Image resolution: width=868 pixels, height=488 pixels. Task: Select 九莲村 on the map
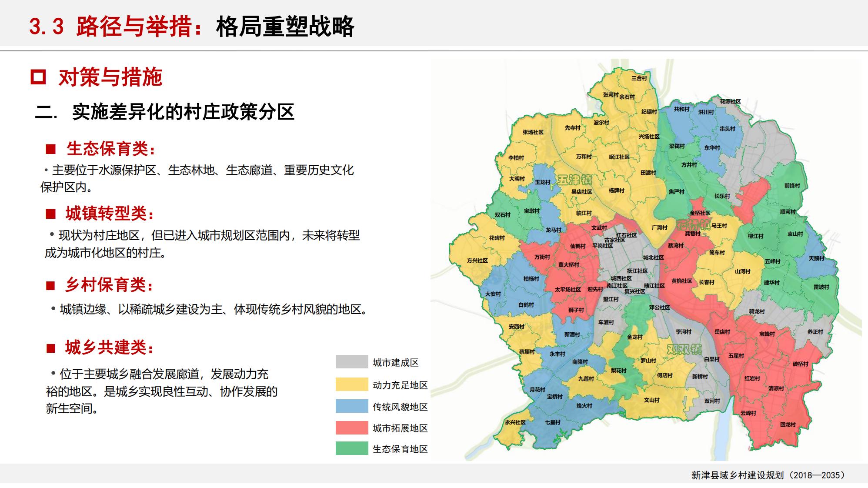(586, 379)
